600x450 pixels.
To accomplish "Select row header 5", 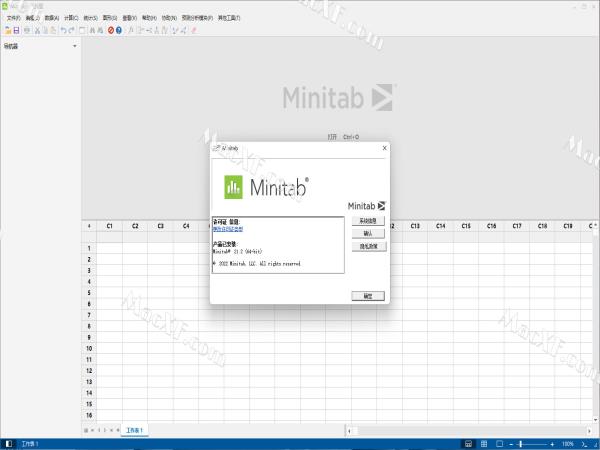I will [x=89, y=293].
